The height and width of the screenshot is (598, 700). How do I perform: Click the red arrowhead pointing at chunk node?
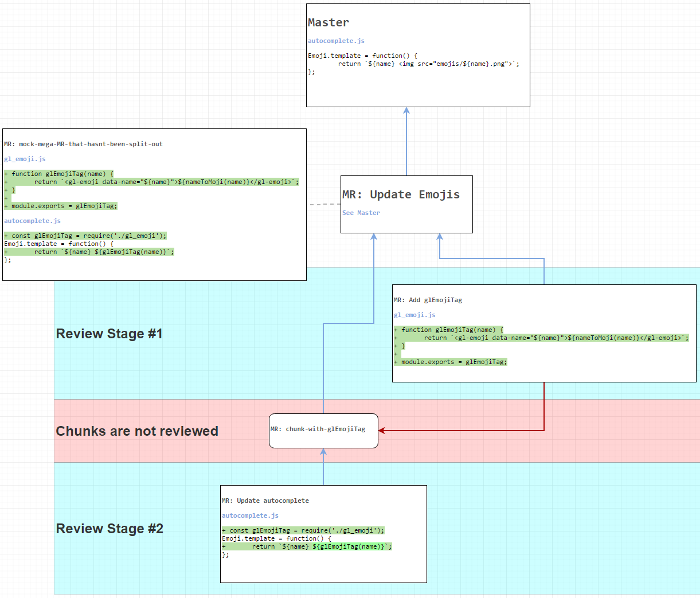[382, 431]
